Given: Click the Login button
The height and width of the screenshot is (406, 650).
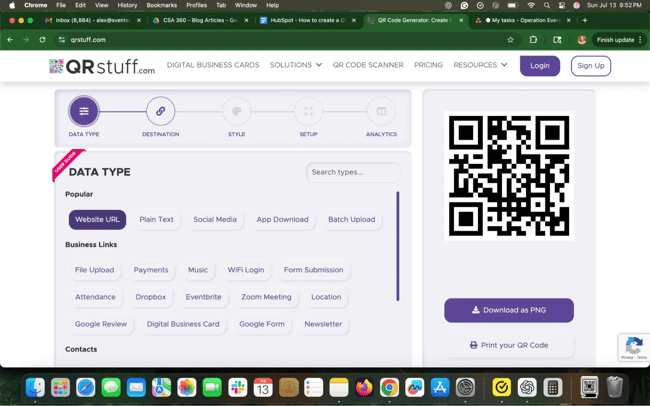Looking at the screenshot, I should [x=540, y=66].
